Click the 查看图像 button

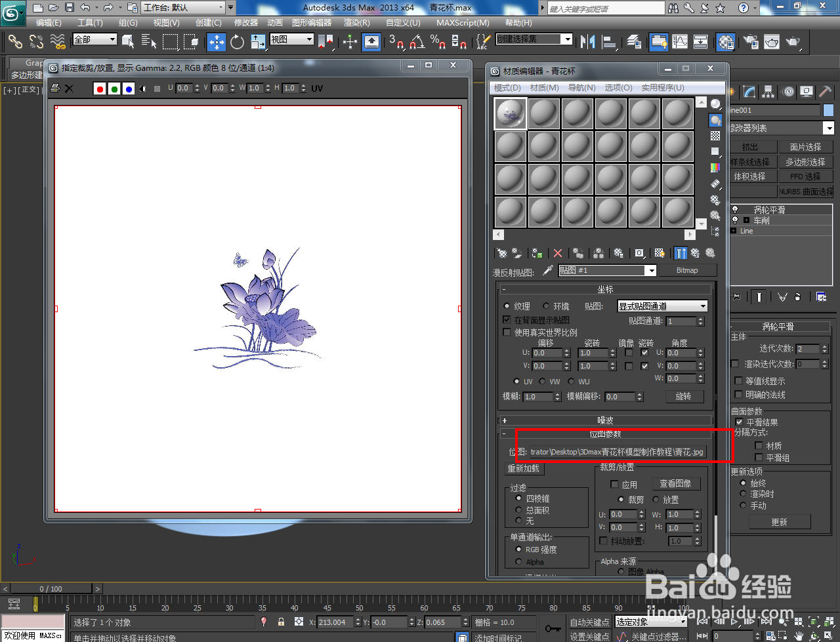click(x=675, y=483)
